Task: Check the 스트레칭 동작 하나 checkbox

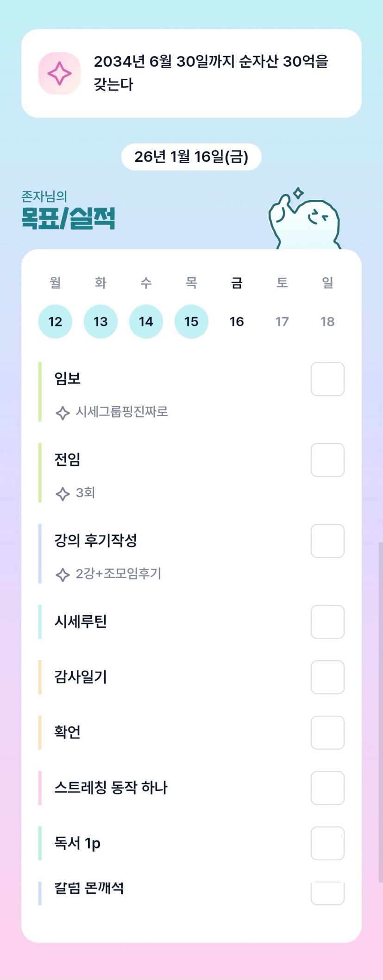Action: (327, 788)
